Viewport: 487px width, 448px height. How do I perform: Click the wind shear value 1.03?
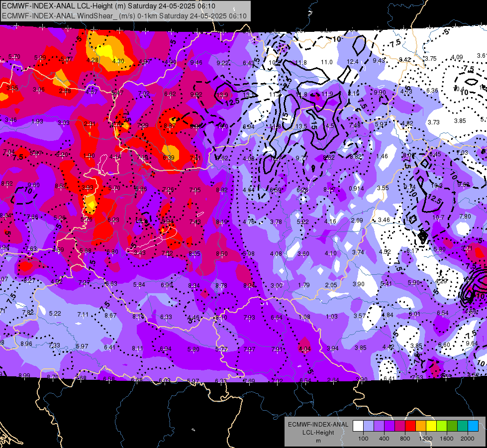[x=332, y=317]
